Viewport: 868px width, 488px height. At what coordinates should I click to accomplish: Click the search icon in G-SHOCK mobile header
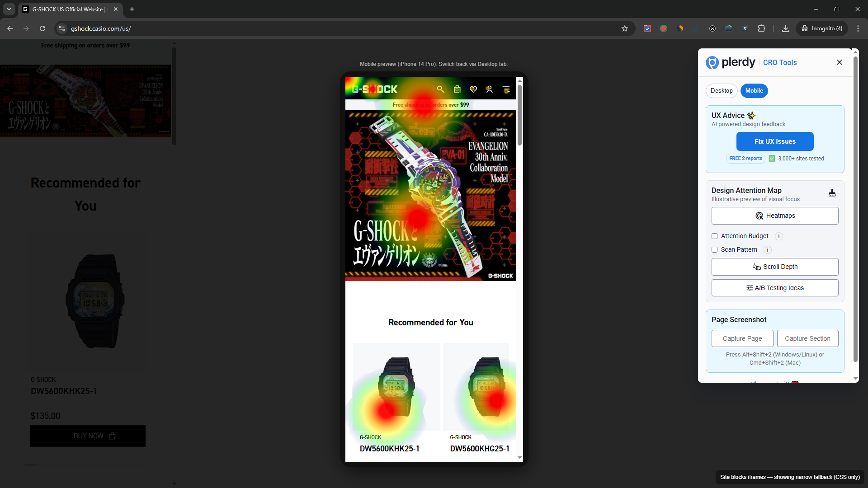(440, 89)
